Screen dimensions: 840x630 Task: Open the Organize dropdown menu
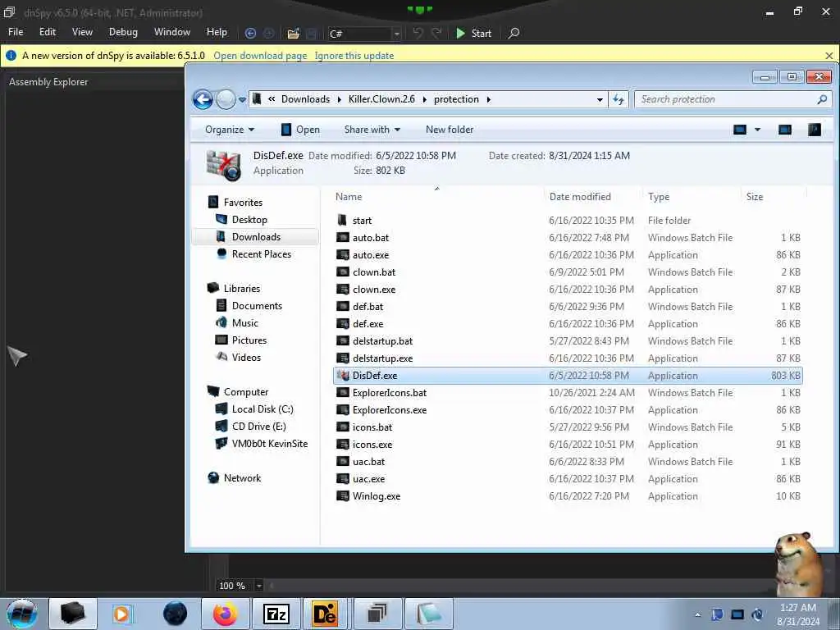coord(230,130)
